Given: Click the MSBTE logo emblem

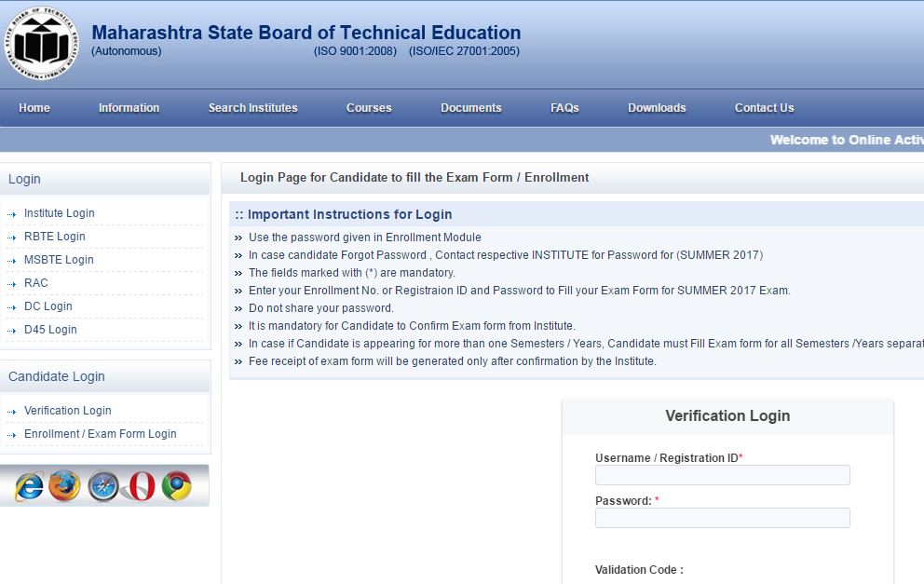Looking at the screenshot, I should pyautogui.click(x=41, y=44).
